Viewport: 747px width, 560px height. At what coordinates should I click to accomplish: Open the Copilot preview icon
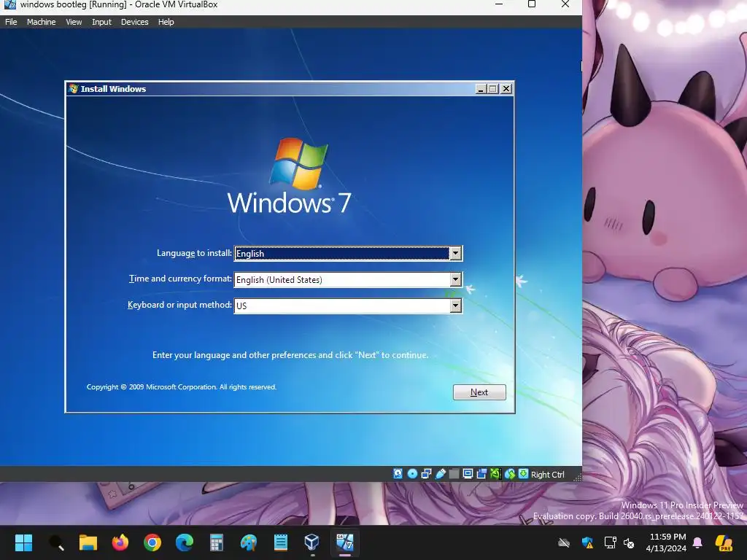[724, 542]
